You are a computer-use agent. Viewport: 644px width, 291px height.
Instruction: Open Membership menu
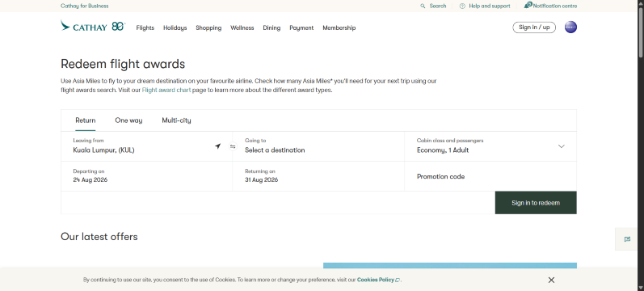(x=339, y=28)
